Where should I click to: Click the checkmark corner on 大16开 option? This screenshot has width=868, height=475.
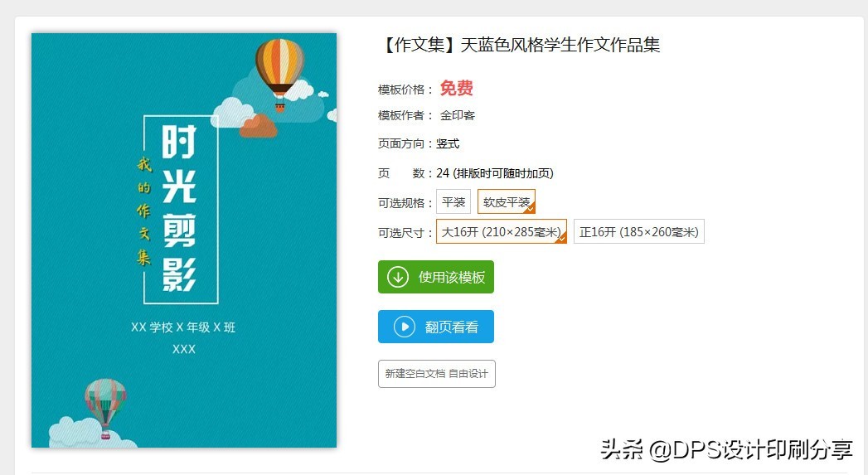pyautogui.click(x=562, y=238)
